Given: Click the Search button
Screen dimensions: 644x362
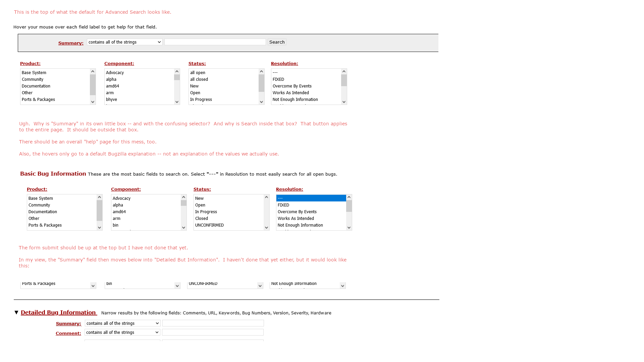Looking at the screenshot, I should pos(277,42).
